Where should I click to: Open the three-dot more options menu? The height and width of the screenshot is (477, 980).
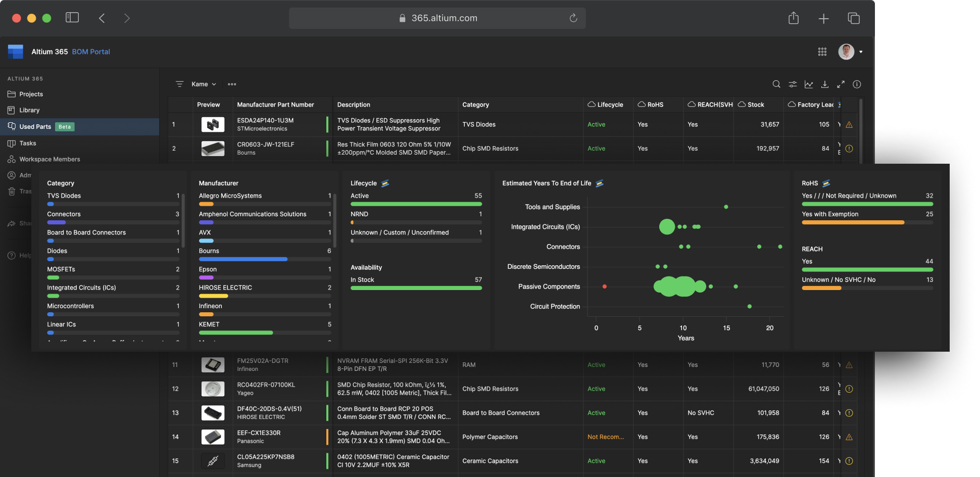232,84
